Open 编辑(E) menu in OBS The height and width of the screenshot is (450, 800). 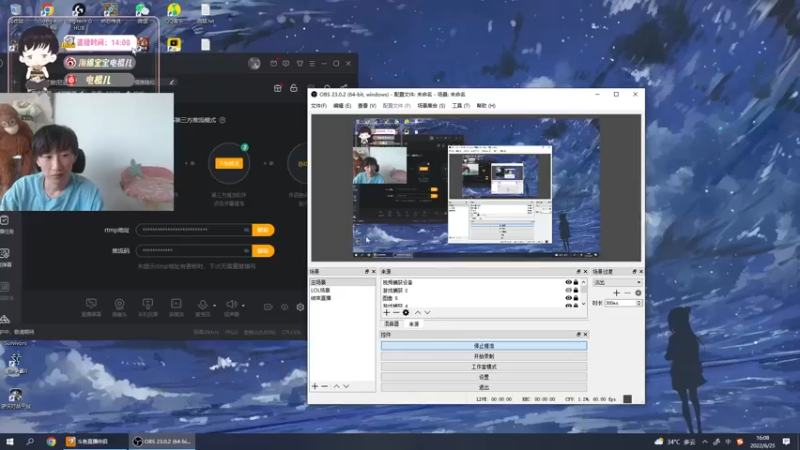[342, 106]
